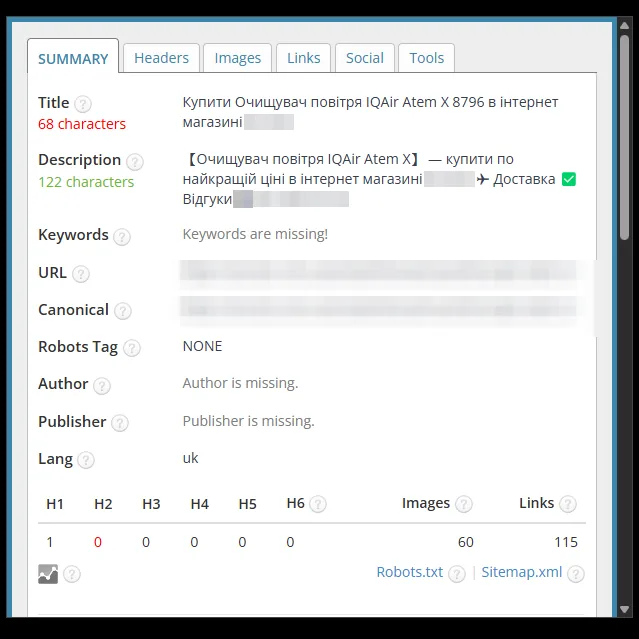The height and width of the screenshot is (639, 639).
Task: Click the meta description text with 'Доставка'
Action: coord(379,179)
